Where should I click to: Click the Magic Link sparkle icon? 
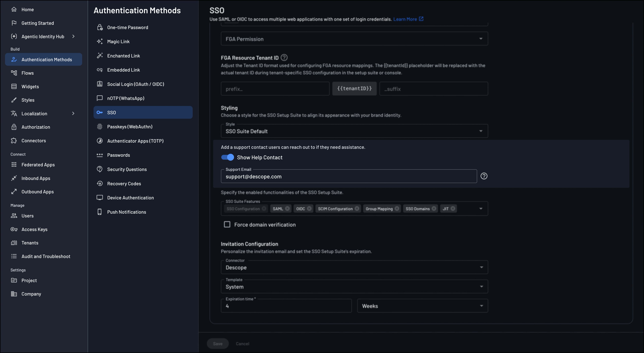tap(100, 42)
